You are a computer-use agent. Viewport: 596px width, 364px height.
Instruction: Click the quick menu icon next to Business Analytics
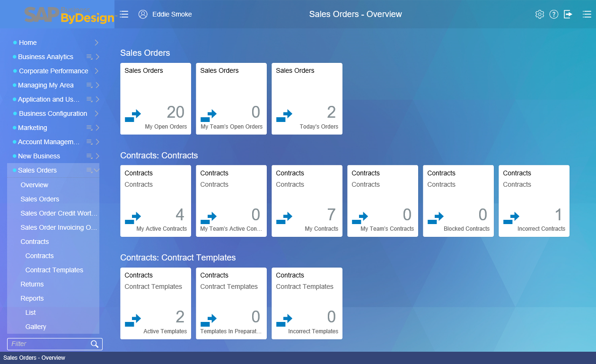point(89,57)
